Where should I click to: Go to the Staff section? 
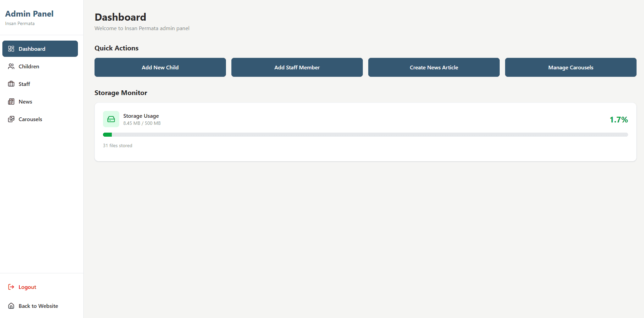[24, 84]
